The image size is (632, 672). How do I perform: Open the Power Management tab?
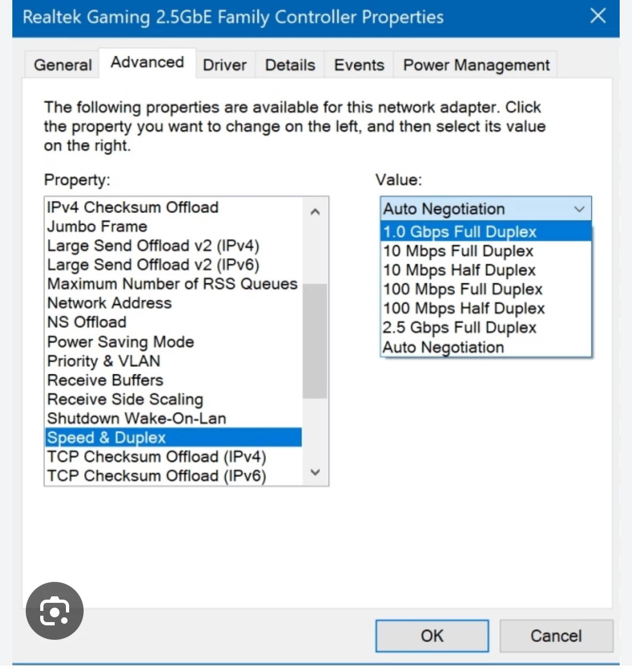pyautogui.click(x=476, y=65)
